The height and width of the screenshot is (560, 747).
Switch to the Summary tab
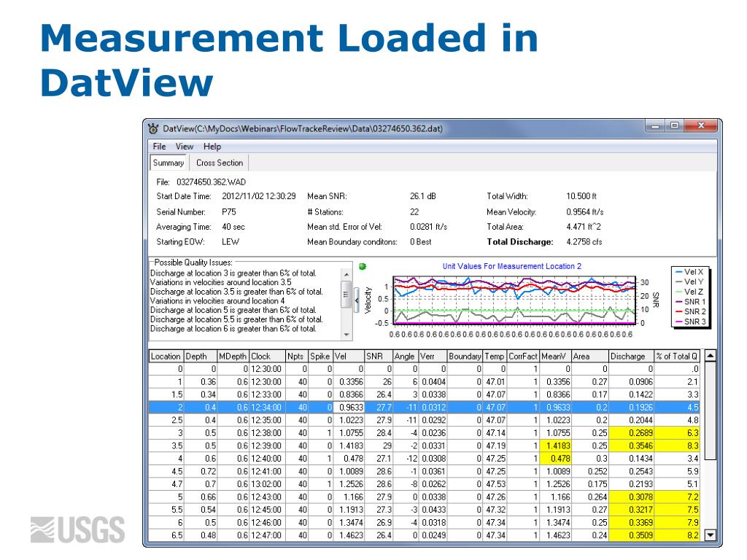pyautogui.click(x=169, y=163)
